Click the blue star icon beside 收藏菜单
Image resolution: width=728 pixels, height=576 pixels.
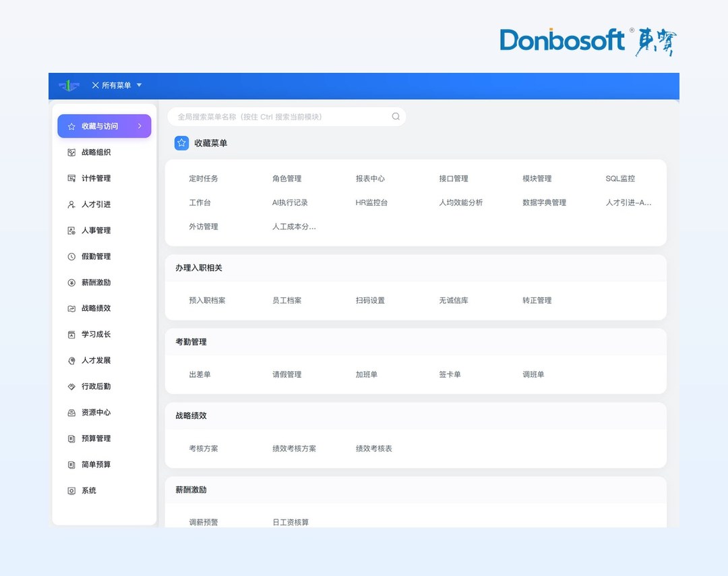point(181,143)
